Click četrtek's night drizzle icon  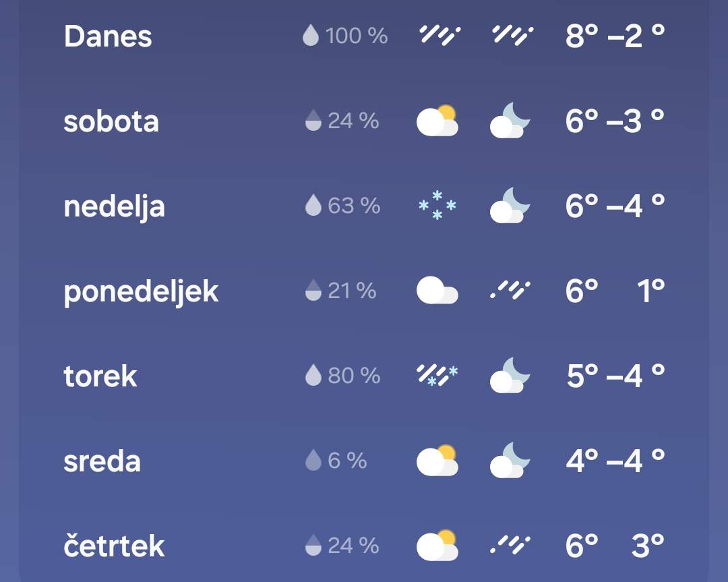point(510,545)
